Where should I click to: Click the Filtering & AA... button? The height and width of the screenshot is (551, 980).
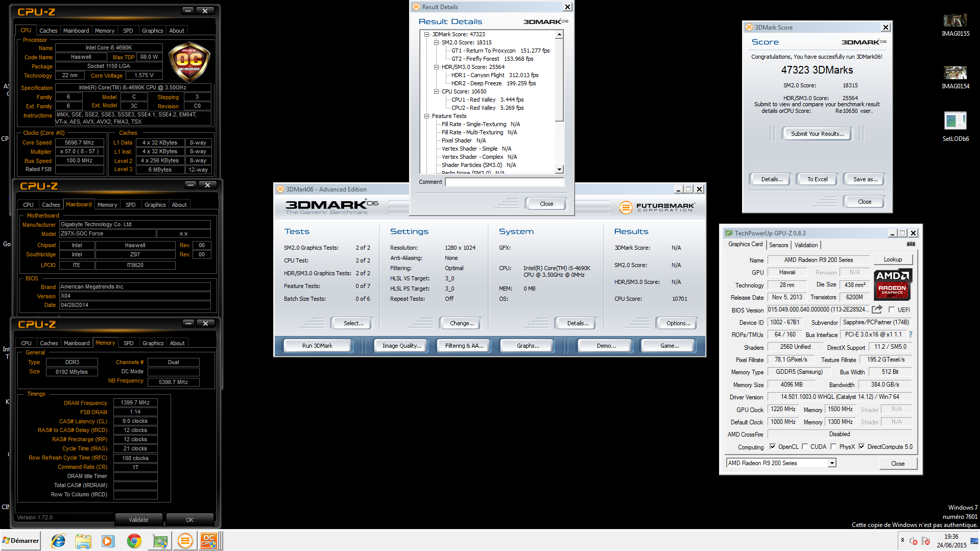click(x=464, y=346)
